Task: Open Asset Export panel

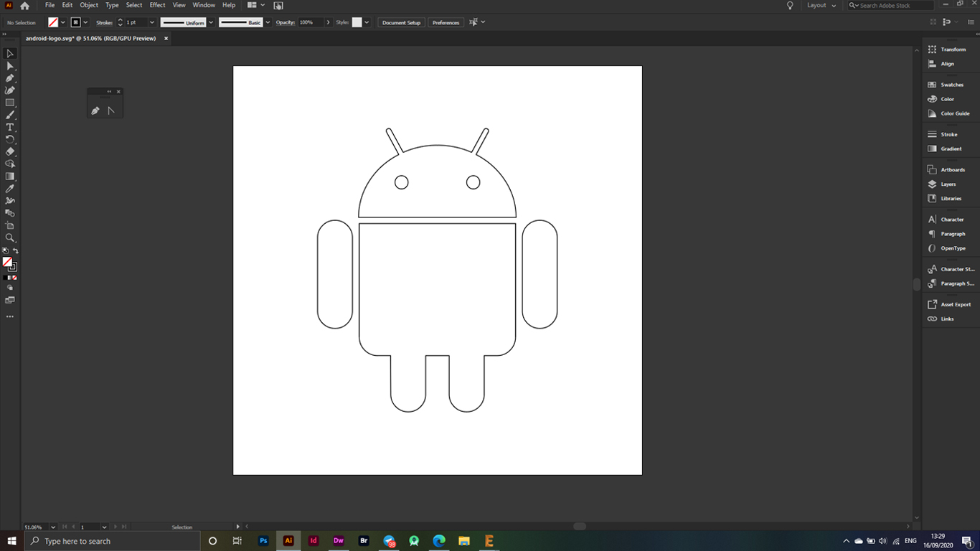Action: coord(948,305)
